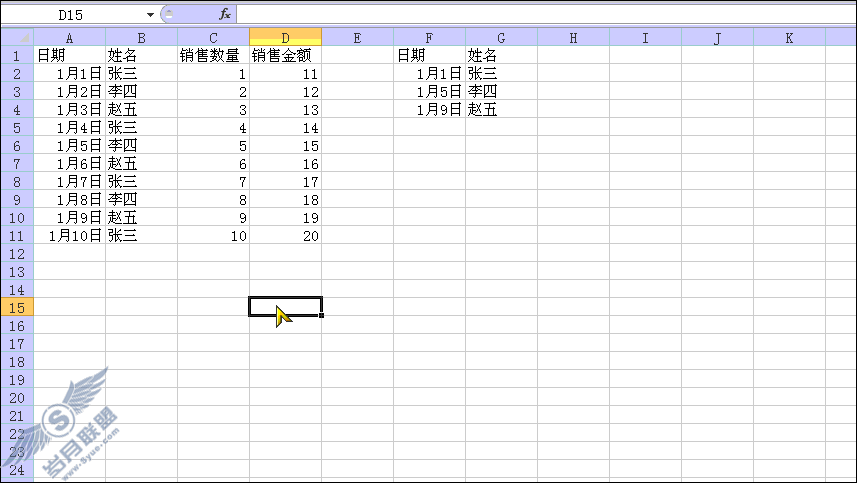The width and height of the screenshot is (857, 483).
Task: Click the 销售数量 header cell
Action: click(214, 55)
